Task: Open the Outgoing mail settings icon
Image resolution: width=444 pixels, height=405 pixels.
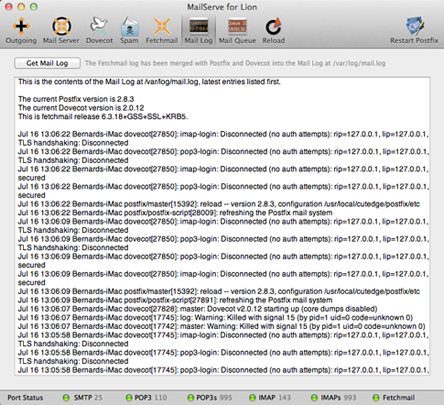Action: click(21, 26)
